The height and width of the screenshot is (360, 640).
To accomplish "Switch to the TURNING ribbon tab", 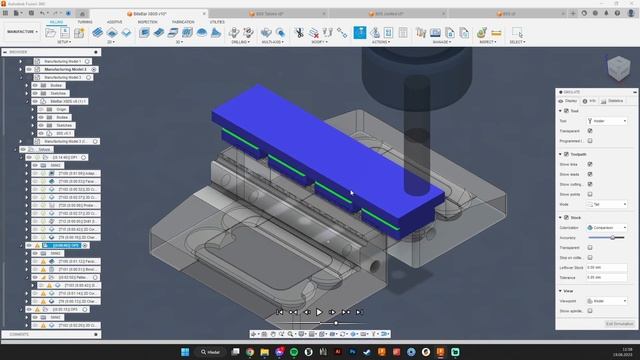I will coord(85,22).
